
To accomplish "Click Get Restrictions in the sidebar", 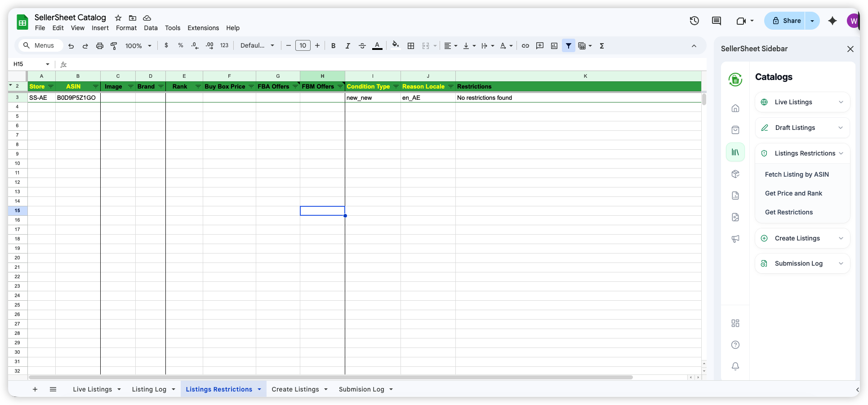I will [788, 212].
